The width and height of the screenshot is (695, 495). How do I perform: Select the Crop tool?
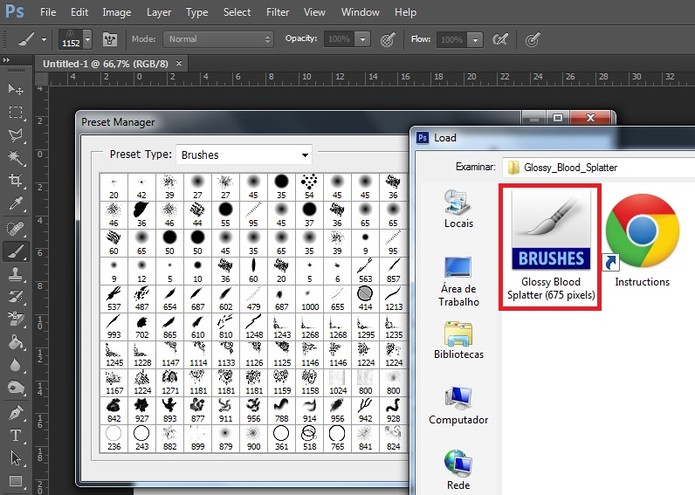point(16,180)
